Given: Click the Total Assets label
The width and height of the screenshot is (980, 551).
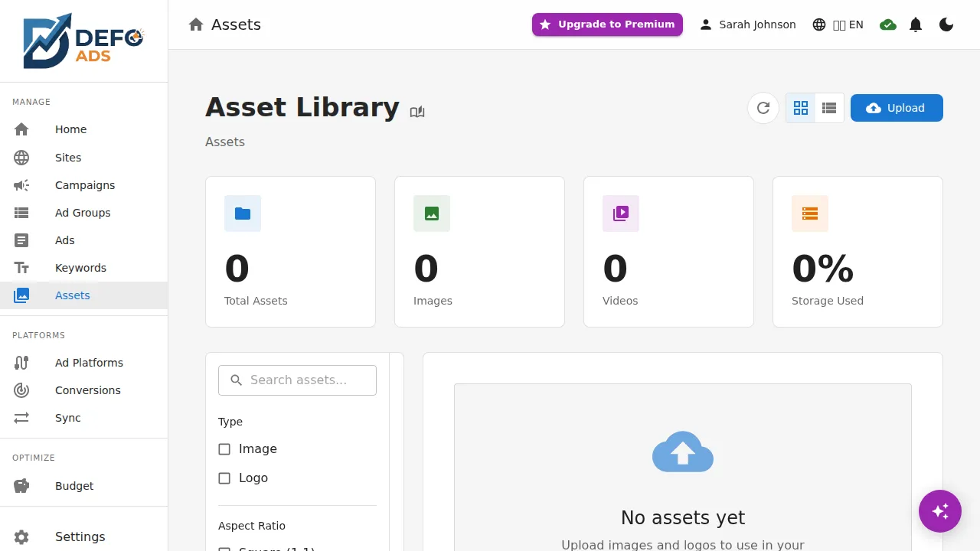Looking at the screenshot, I should [x=256, y=301].
